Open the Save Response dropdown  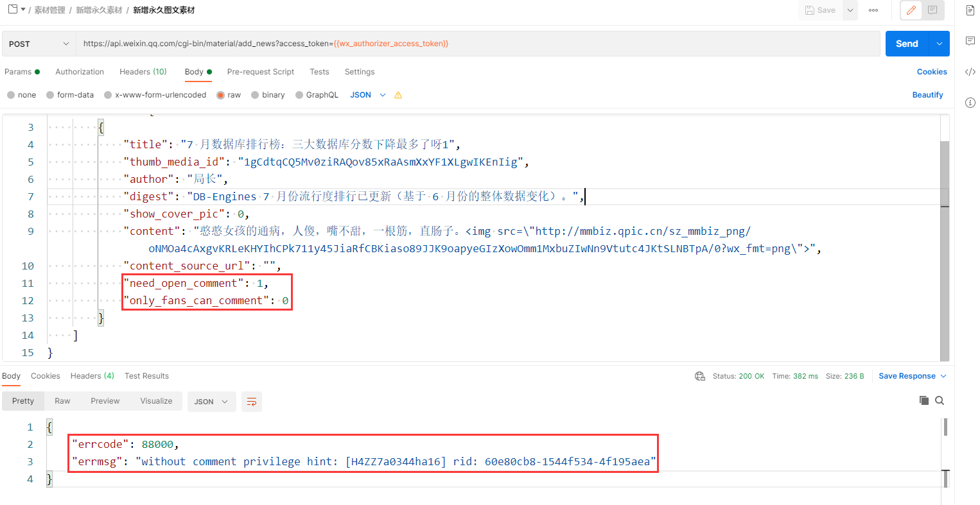click(x=913, y=376)
